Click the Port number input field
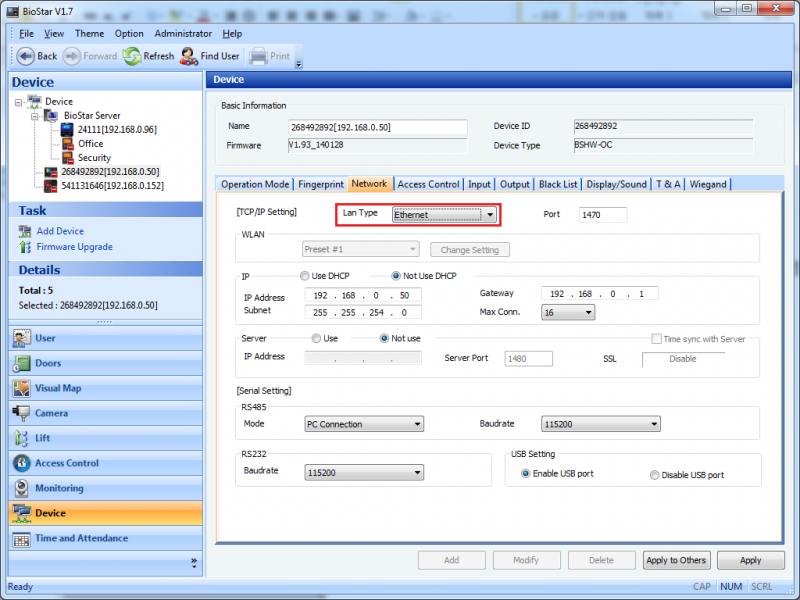Screen dimensions: 800x600 [x=602, y=215]
